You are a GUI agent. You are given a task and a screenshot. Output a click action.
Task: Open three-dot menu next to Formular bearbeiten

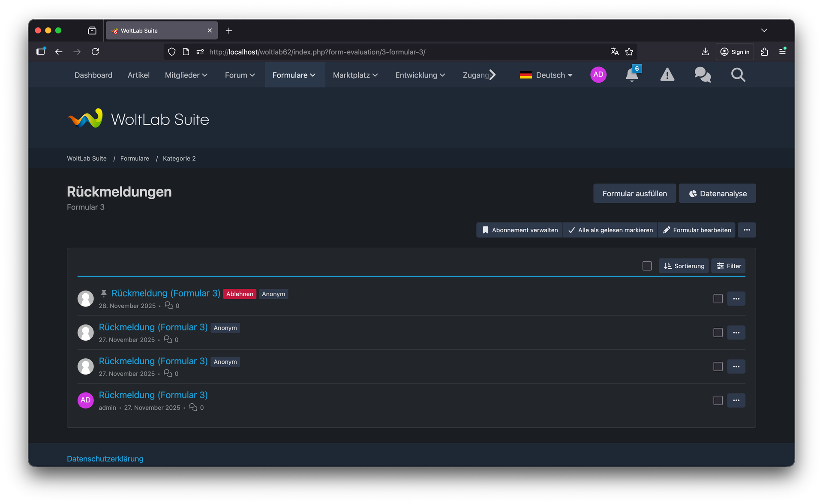[x=747, y=230]
